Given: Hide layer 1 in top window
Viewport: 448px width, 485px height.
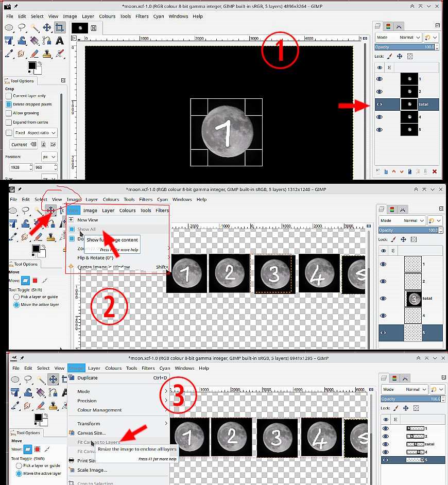Looking at the screenshot, I should point(380,79).
